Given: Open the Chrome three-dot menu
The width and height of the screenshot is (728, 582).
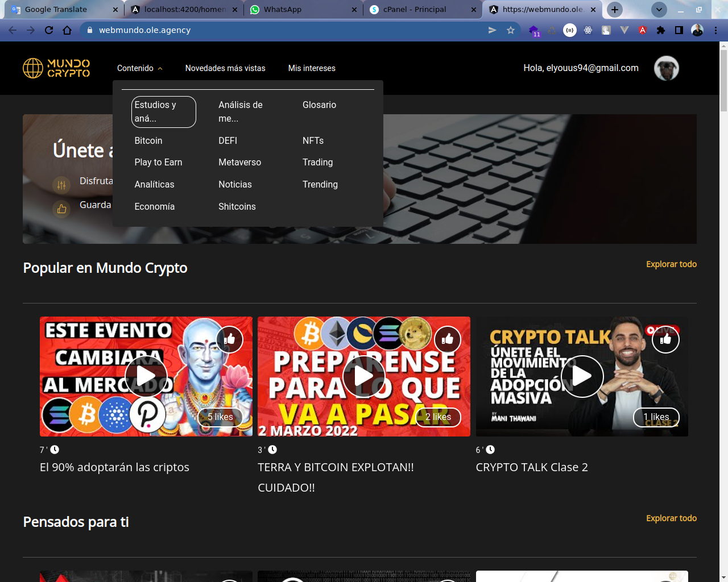Looking at the screenshot, I should [x=715, y=30].
